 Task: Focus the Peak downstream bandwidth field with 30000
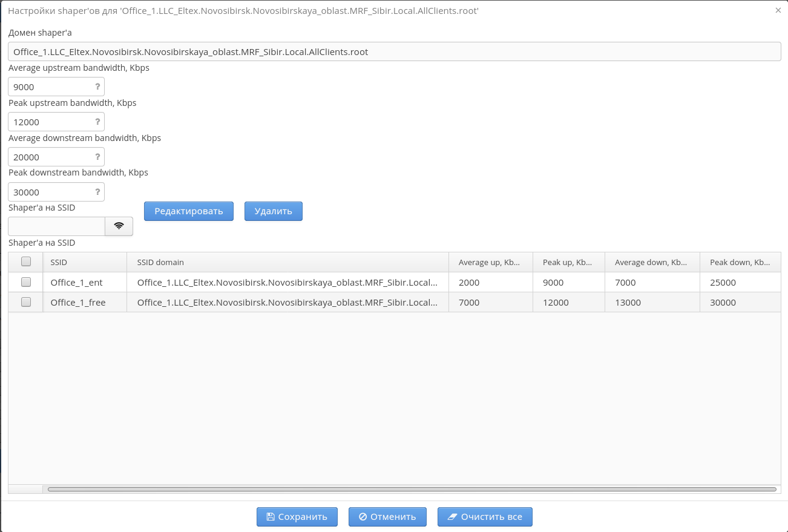pos(56,192)
